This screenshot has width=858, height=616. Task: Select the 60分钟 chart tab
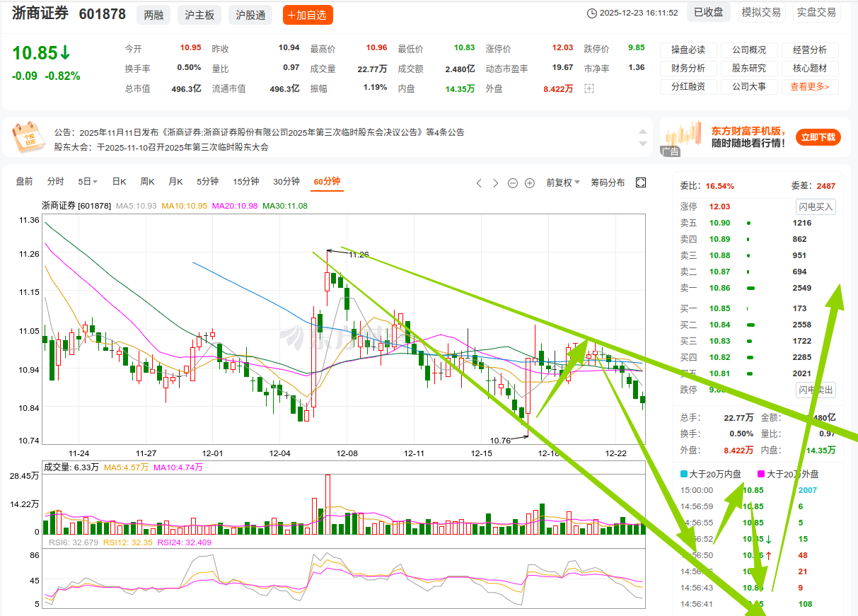(x=327, y=182)
